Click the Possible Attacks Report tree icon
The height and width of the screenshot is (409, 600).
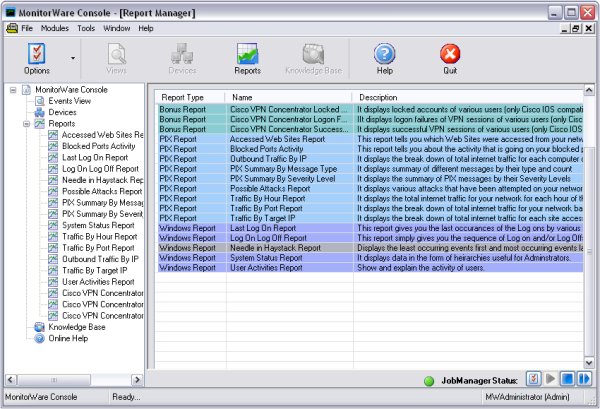(53, 191)
